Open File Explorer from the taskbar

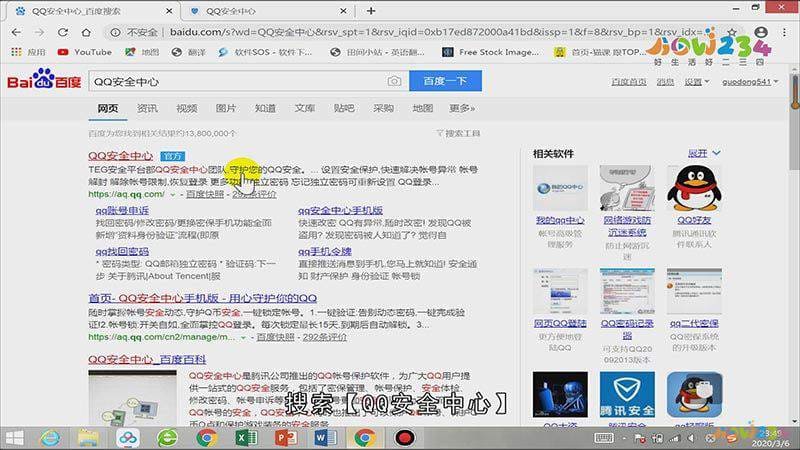pos(88,438)
